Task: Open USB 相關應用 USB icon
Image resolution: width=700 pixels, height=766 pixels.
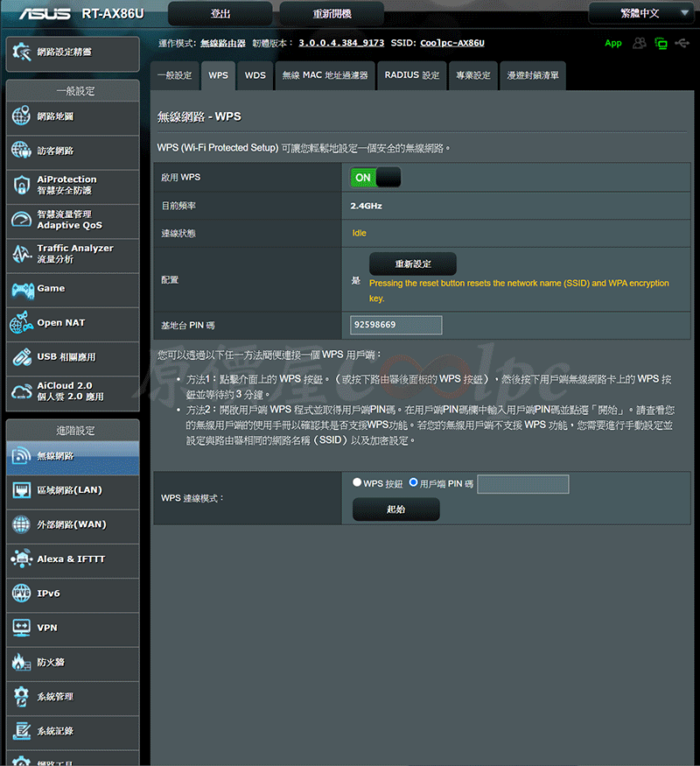Action: click(x=22, y=357)
